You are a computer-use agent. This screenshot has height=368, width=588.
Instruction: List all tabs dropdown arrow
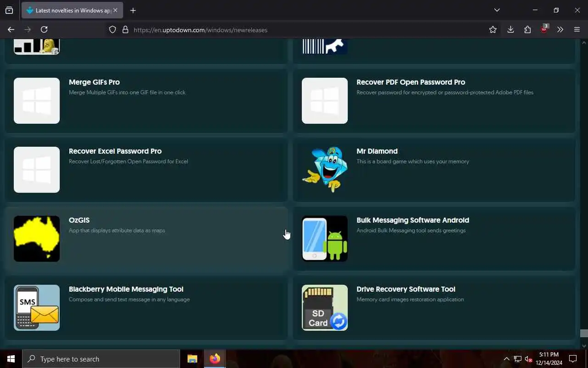[x=497, y=10]
